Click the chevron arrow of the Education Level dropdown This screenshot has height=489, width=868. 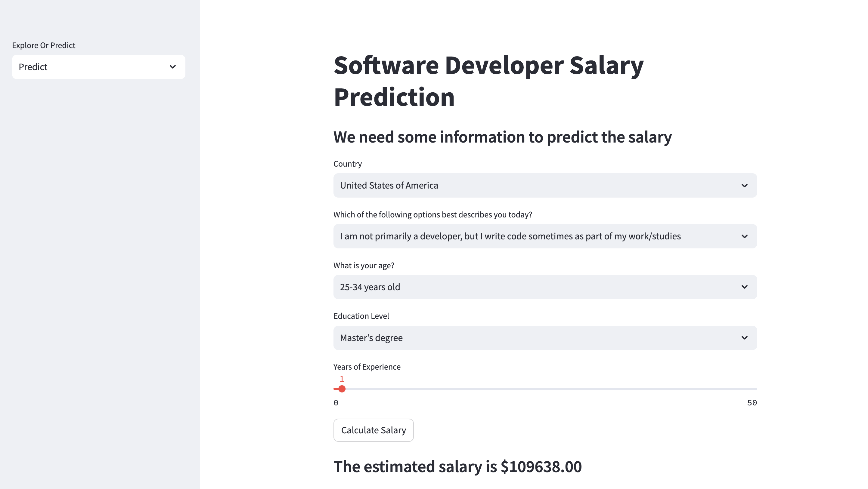coord(744,338)
